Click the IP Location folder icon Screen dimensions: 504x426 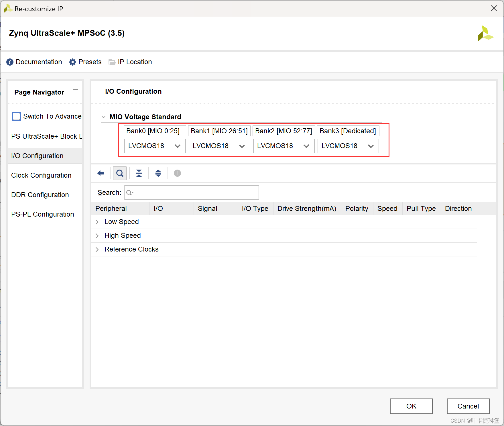pyautogui.click(x=112, y=62)
